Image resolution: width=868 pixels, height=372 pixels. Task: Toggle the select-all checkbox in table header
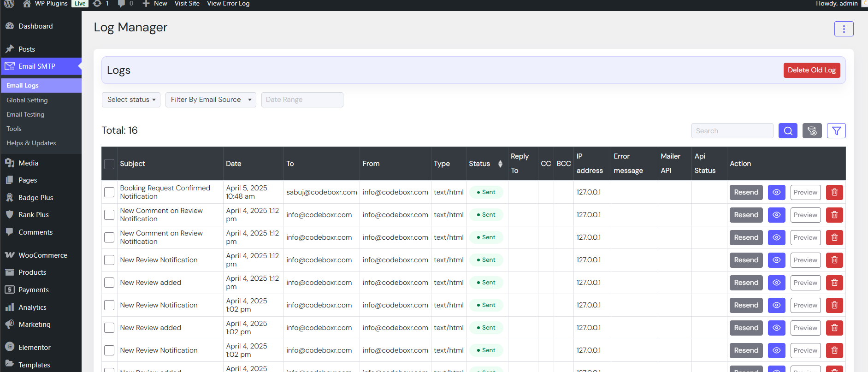(x=109, y=164)
